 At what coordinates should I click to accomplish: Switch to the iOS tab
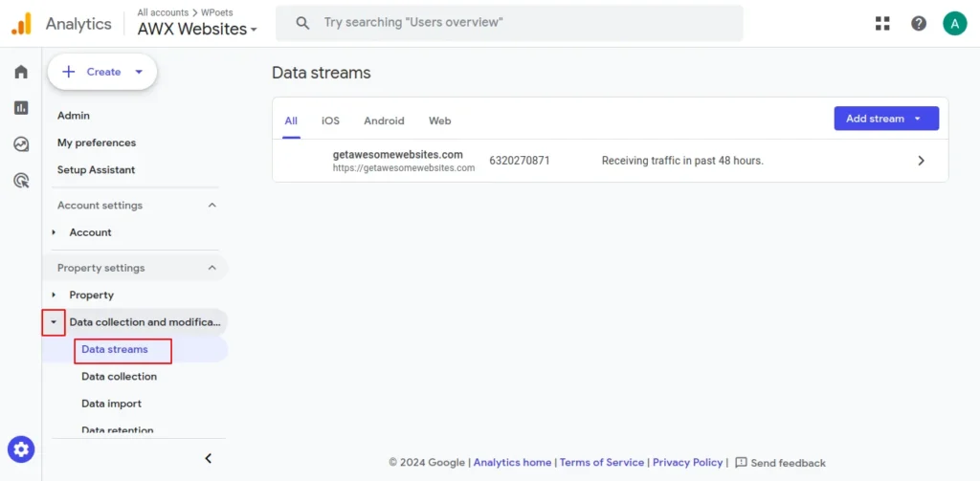[x=330, y=120]
